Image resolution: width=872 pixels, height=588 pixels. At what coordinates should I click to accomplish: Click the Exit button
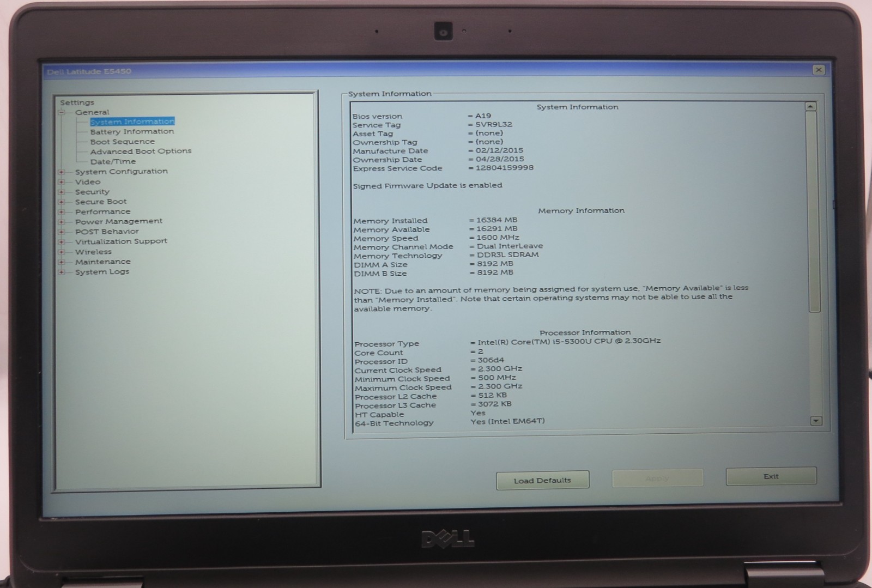click(x=771, y=476)
